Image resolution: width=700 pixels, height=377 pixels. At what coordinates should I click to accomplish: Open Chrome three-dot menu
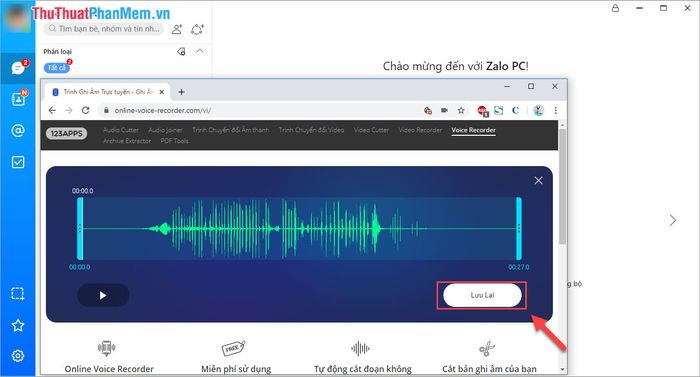coord(555,110)
